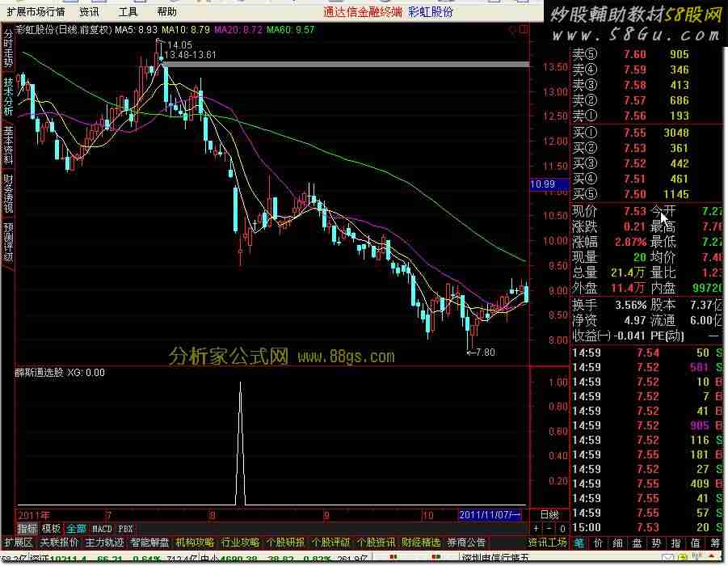Click 中小 index in status bar
This screenshot has height=566, width=728.
point(209,559)
